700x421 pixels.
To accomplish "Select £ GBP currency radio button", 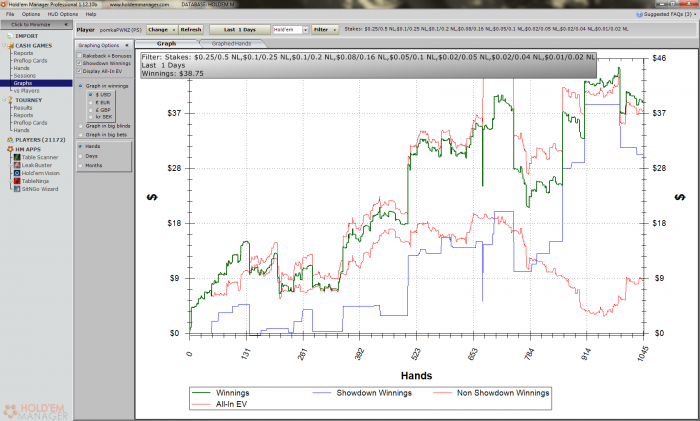I will tap(91, 109).
